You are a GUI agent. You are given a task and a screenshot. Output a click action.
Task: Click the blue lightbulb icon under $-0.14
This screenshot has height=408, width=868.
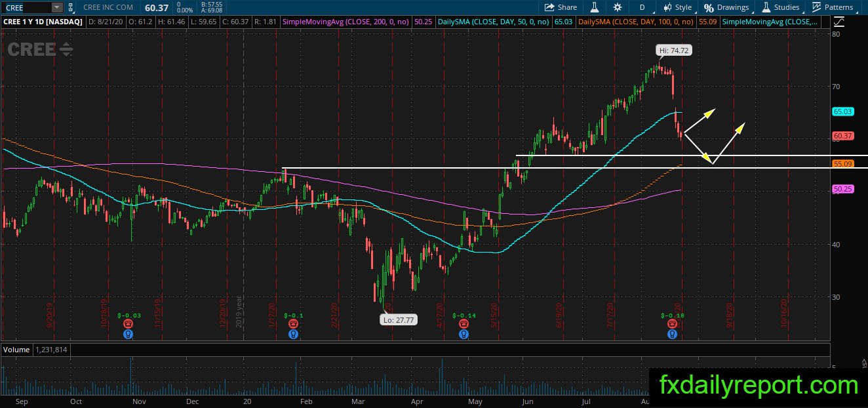point(464,334)
